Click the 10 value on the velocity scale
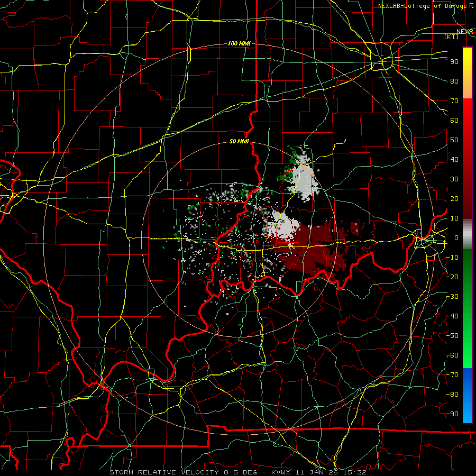476x476 pixels. (x=454, y=218)
